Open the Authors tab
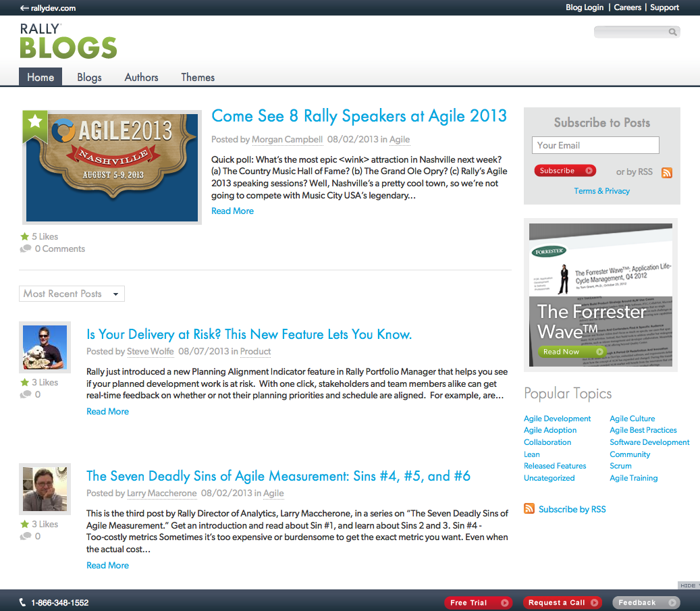 [141, 77]
